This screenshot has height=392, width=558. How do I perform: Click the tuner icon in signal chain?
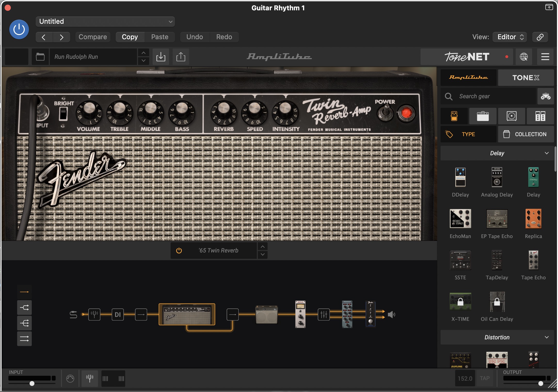point(94,314)
